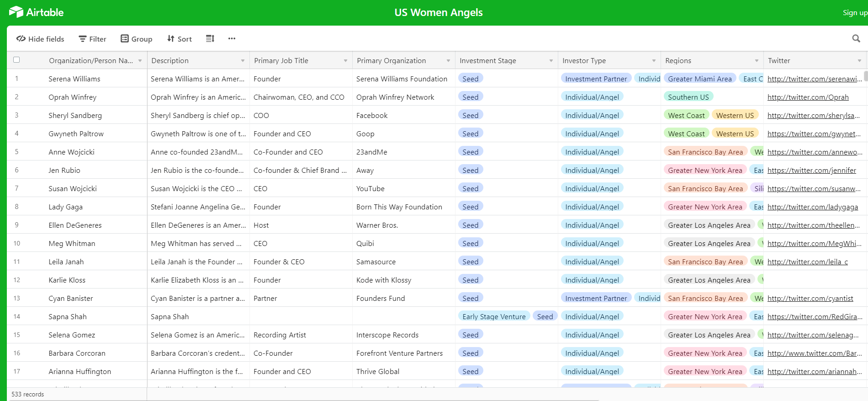868x401 pixels.
Task: Select the Chairwoman, CEO, and CCO cell
Action: pyautogui.click(x=301, y=97)
